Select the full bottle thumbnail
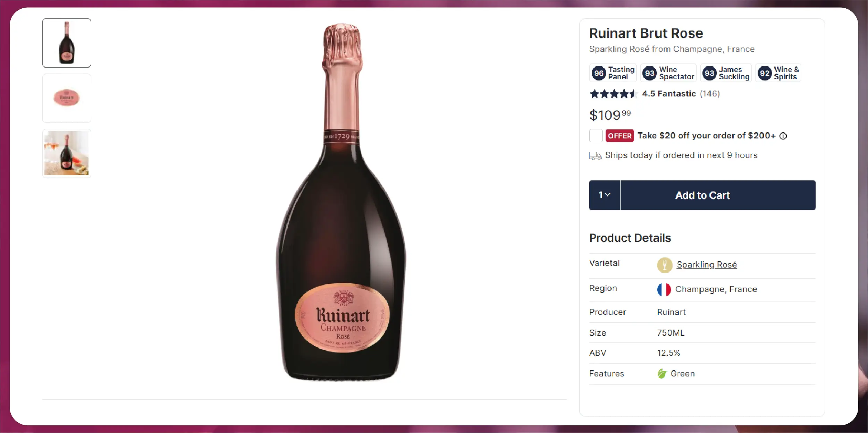This screenshot has height=433, width=868. (67, 43)
